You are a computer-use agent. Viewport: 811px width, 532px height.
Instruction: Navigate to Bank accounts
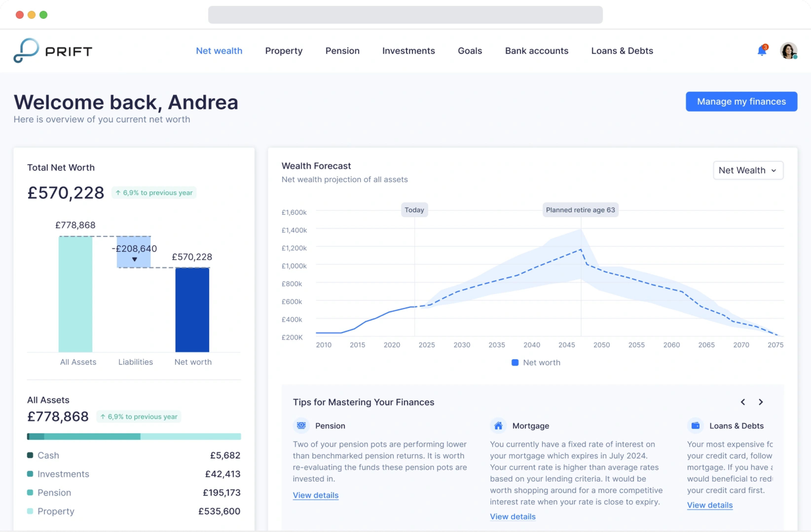tap(536, 51)
